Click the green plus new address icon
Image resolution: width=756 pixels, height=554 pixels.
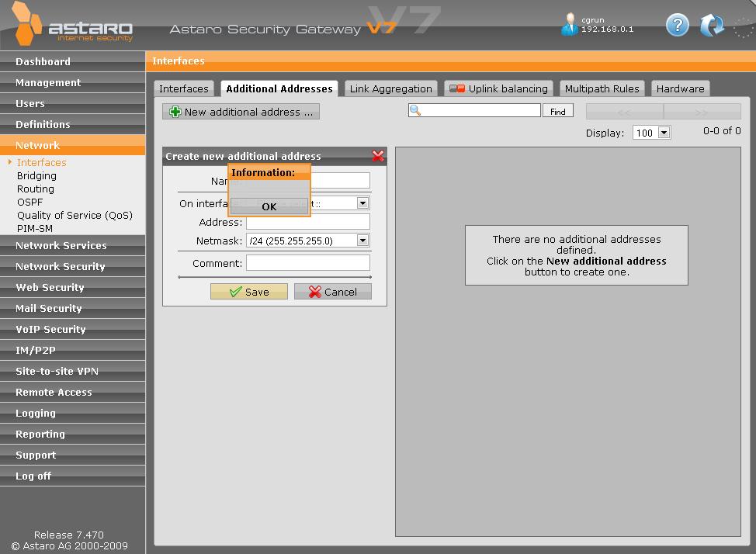(175, 112)
